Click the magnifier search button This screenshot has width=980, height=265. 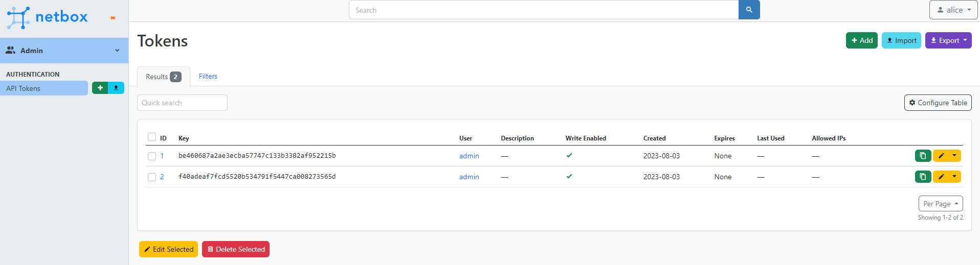(749, 10)
